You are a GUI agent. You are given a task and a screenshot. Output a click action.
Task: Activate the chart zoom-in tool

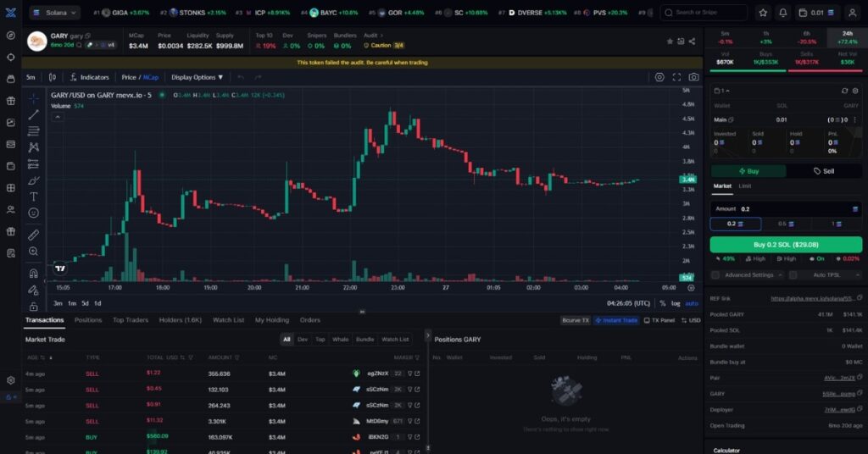click(x=34, y=252)
